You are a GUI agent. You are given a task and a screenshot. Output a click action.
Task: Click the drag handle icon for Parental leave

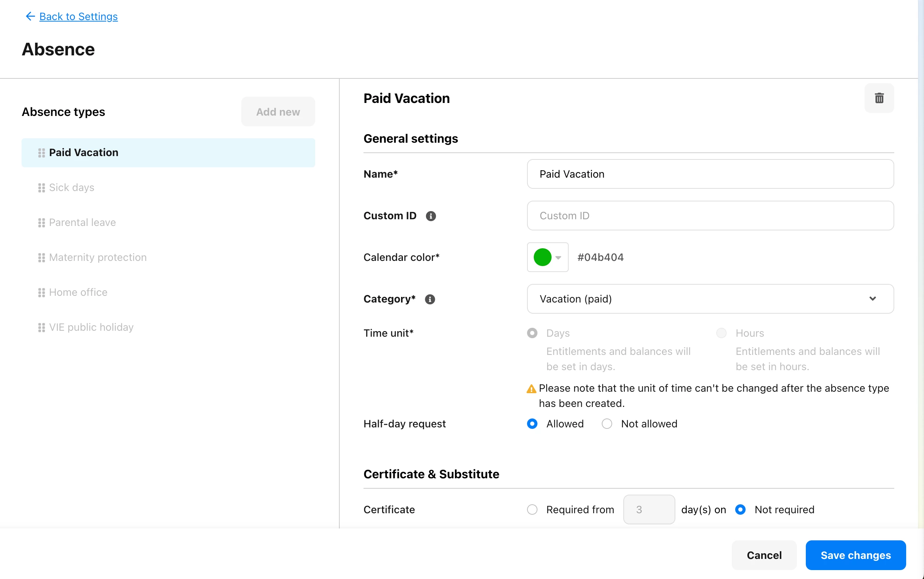click(41, 223)
